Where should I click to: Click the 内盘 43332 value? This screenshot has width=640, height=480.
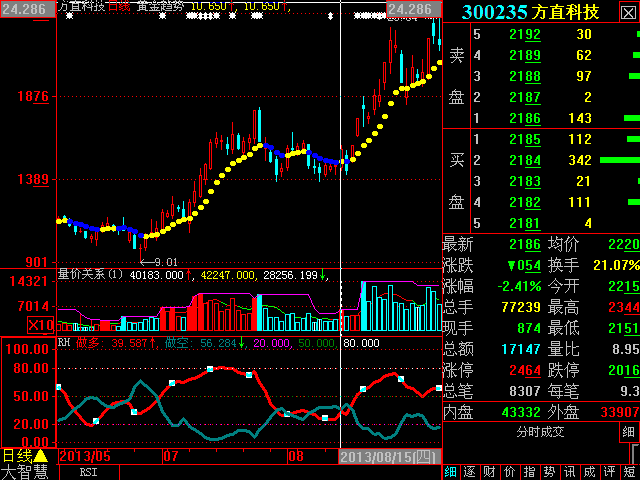click(521, 413)
